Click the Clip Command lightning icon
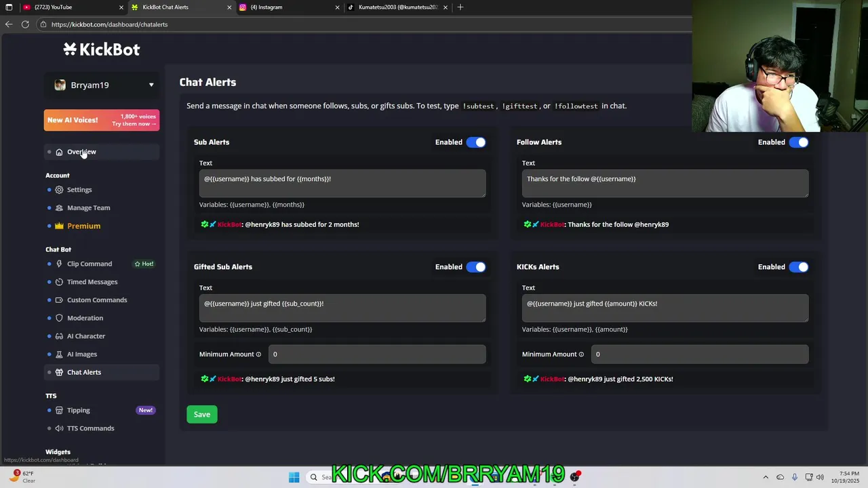 click(x=59, y=264)
